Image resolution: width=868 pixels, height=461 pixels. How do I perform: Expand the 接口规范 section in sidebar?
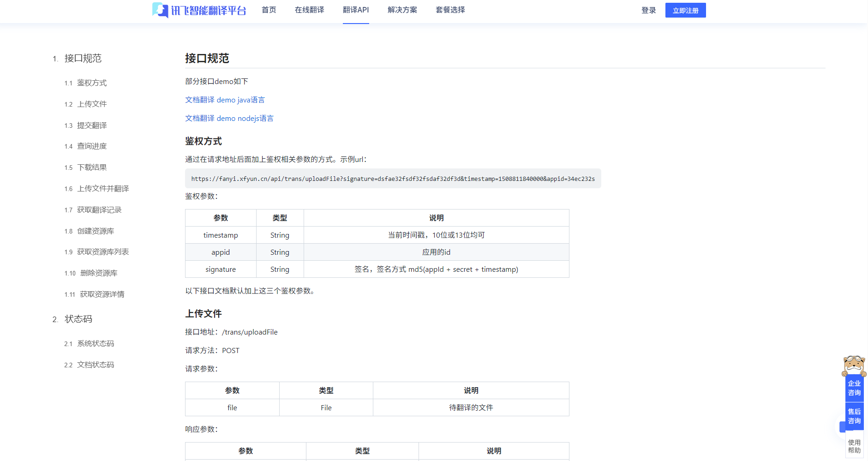point(83,59)
